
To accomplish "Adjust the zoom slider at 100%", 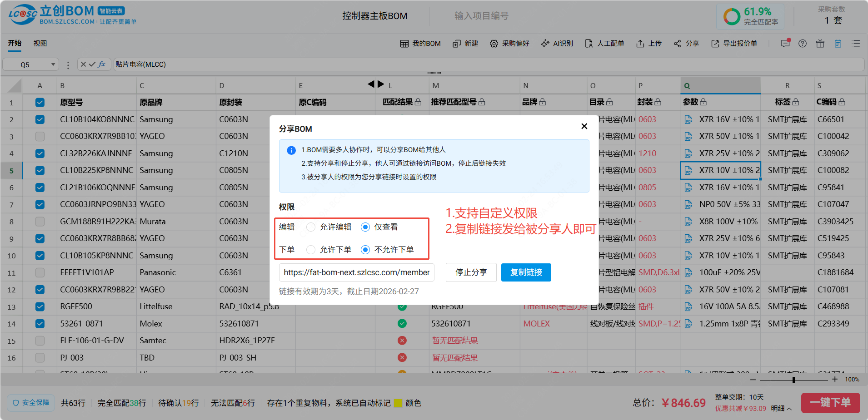I will click(x=793, y=380).
